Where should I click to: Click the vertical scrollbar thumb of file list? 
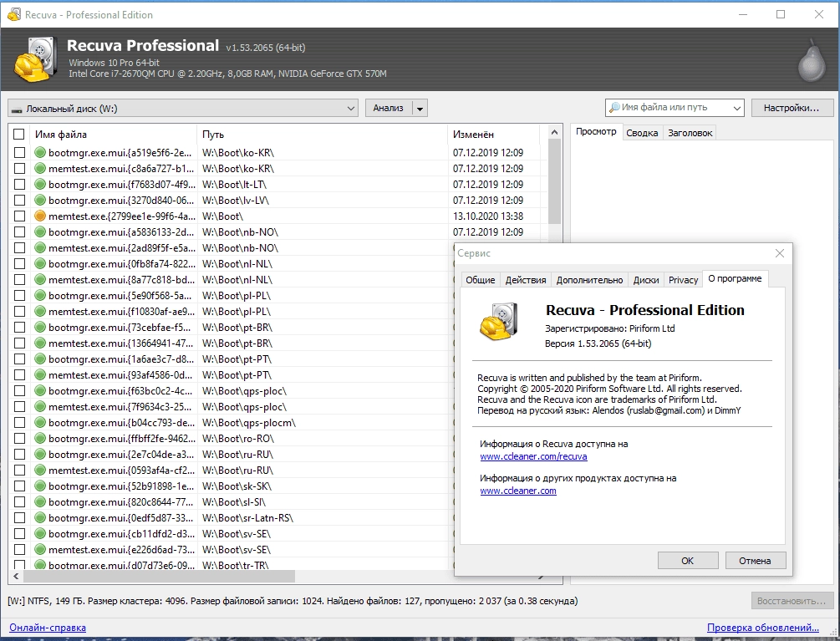(x=554, y=182)
